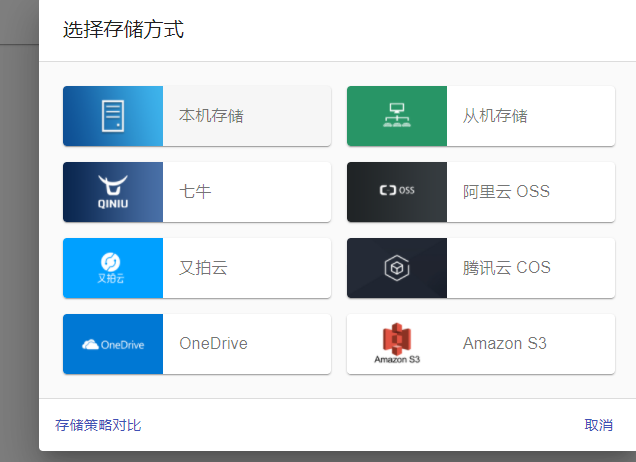Select the 腾讯云 COS text label
This screenshot has height=462, width=636.
506,268
